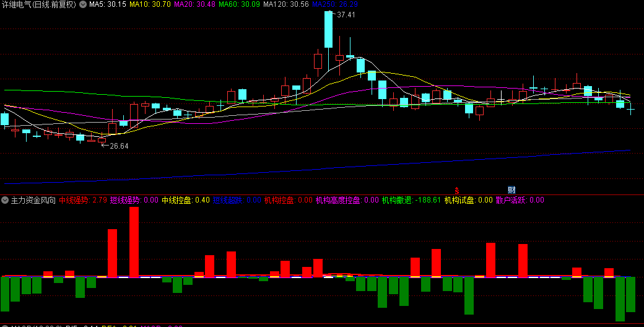Click the MA250: 26.29 label
This screenshot has height=327, width=644.
click(x=335, y=4)
